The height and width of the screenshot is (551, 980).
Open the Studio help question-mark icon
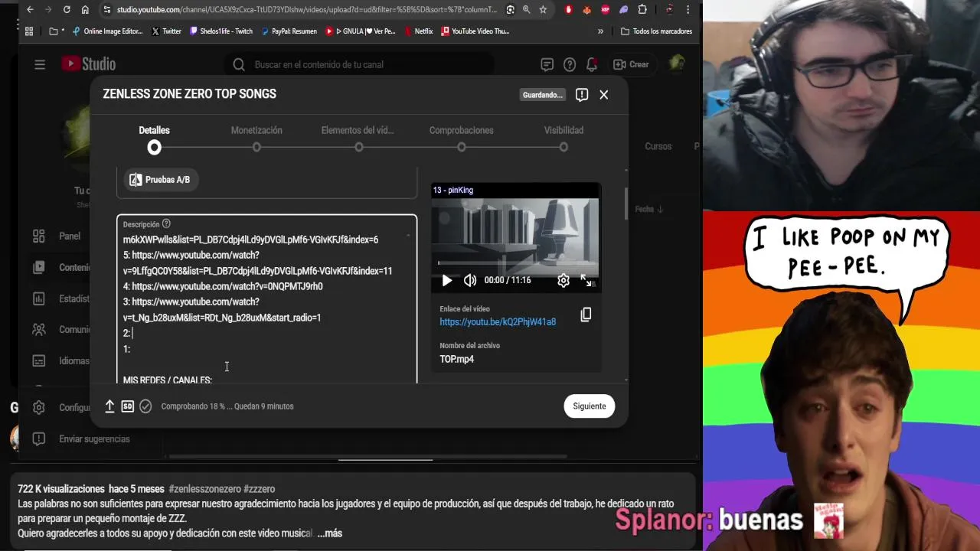(570, 64)
